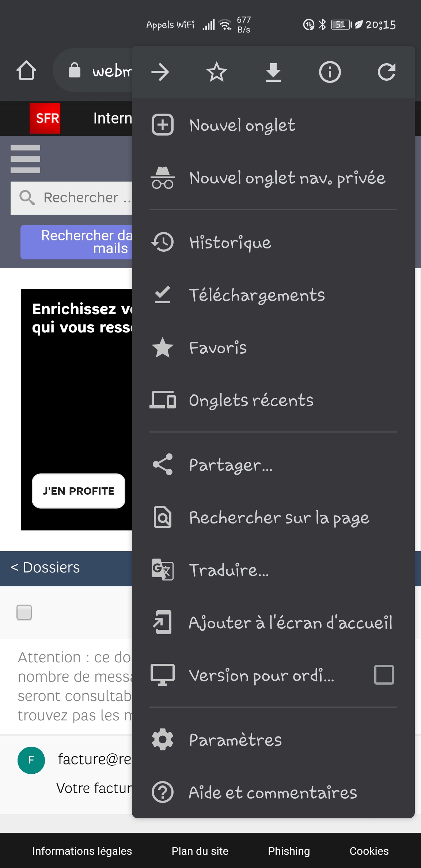
Task: Tick the select-all mail checkbox
Action: click(x=24, y=612)
